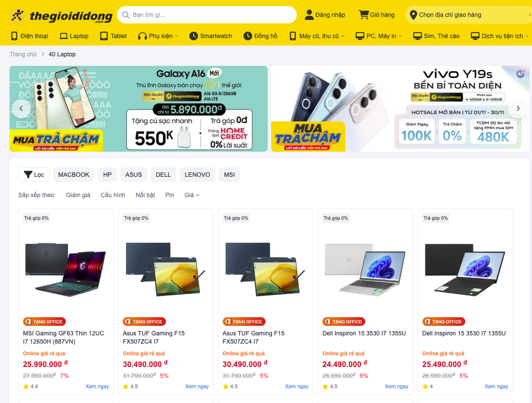Screen dimensions: 532x403
Task: Open the filter funnel icon Lọc
Action: coord(28,175)
